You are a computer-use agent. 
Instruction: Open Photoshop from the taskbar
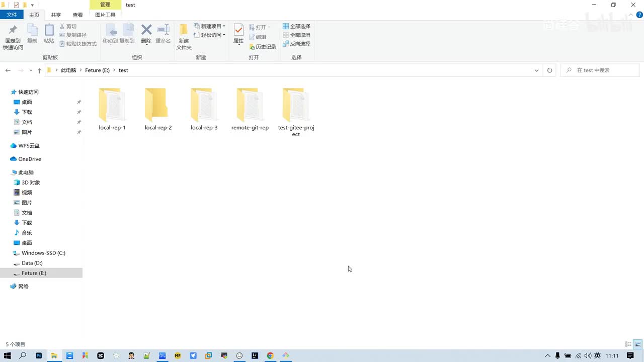pyautogui.click(x=39, y=355)
